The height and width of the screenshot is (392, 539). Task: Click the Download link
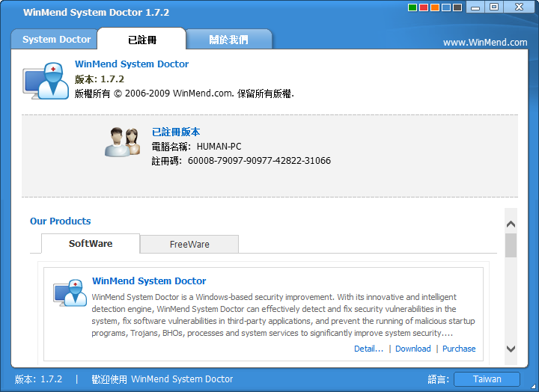pyautogui.click(x=412, y=349)
